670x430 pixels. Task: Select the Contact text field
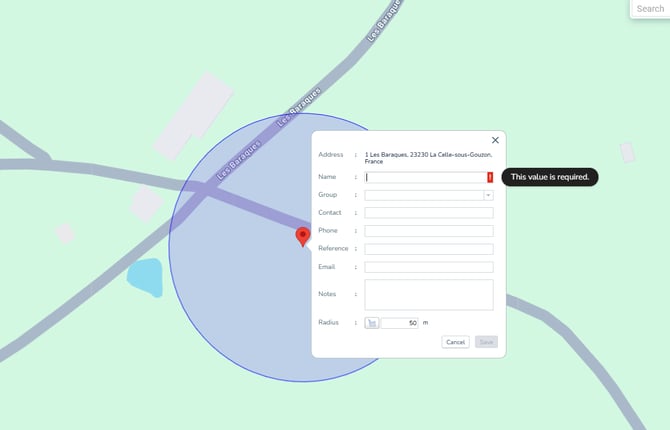(429, 213)
